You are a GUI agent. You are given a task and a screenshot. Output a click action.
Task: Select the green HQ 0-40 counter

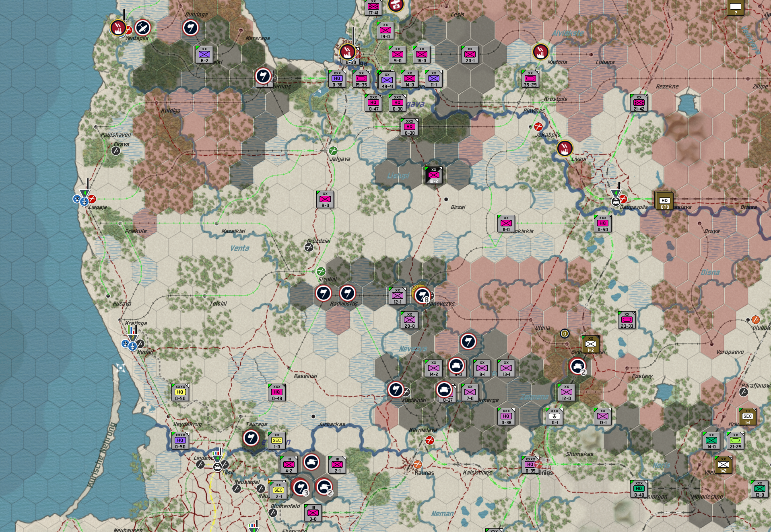(x=639, y=489)
